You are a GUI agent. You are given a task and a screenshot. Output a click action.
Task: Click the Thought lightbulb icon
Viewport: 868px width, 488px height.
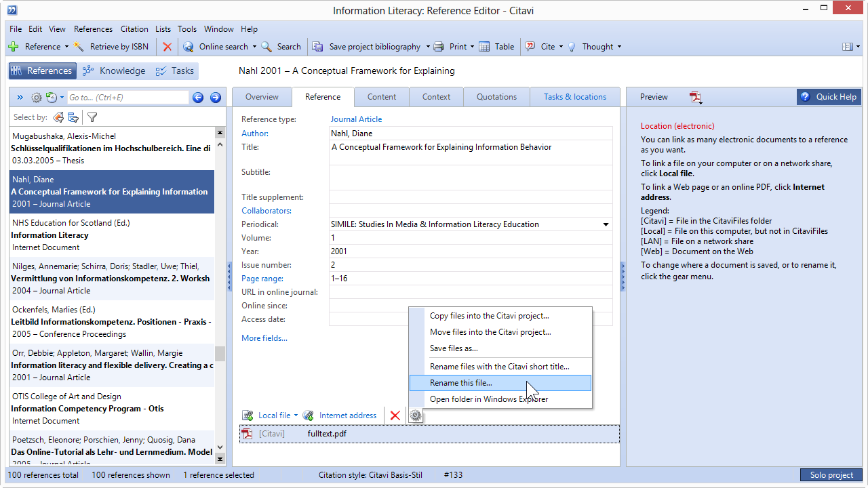[x=572, y=47]
